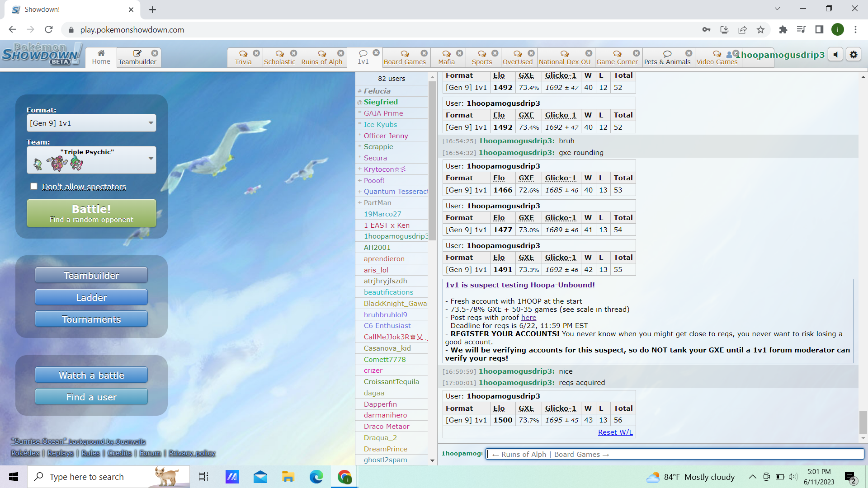This screenshot has height=488, width=868.
Task: Close the Teambuilder tab
Action: [x=155, y=53]
